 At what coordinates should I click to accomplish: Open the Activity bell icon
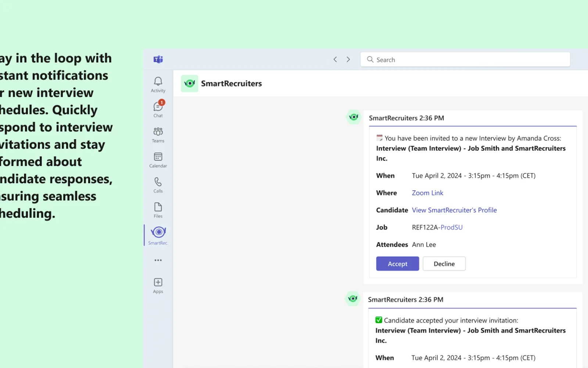[x=158, y=85]
